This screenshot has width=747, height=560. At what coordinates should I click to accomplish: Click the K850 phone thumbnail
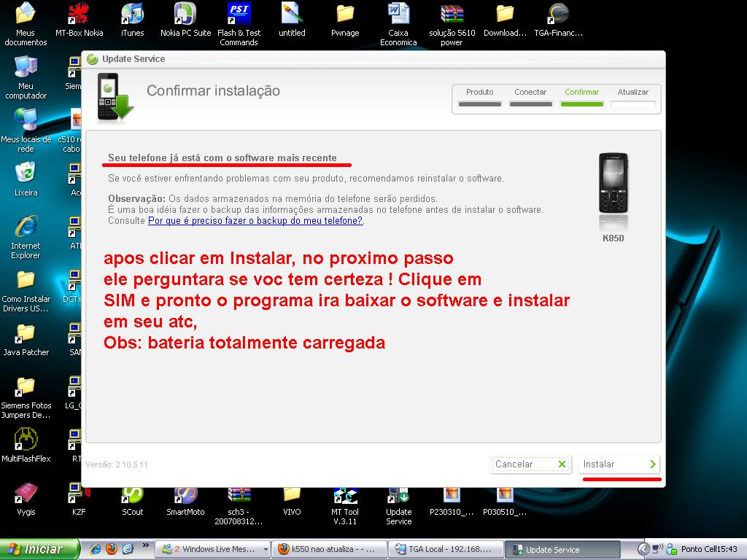click(x=613, y=183)
